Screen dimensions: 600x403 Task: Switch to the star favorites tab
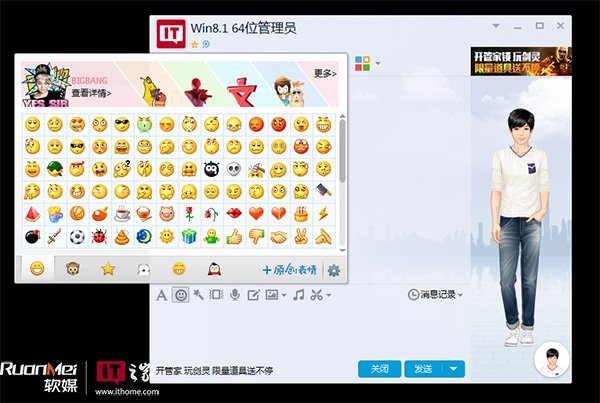click(108, 269)
